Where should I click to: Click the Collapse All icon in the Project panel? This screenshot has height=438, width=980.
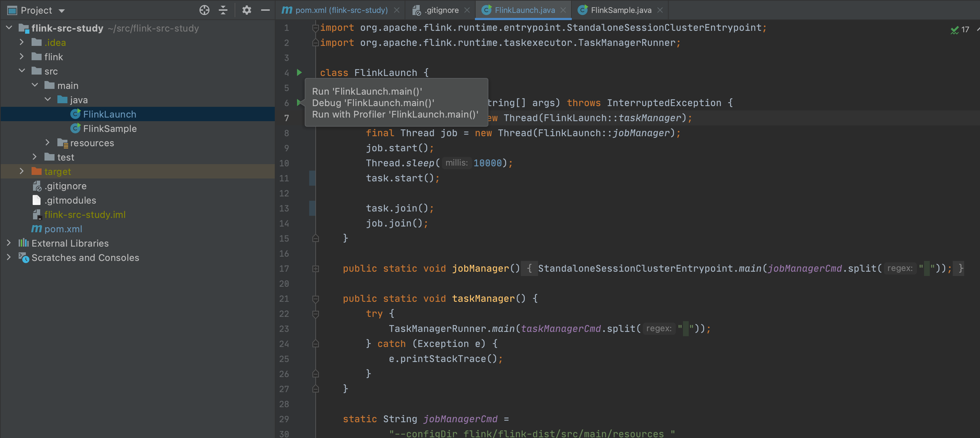click(223, 10)
